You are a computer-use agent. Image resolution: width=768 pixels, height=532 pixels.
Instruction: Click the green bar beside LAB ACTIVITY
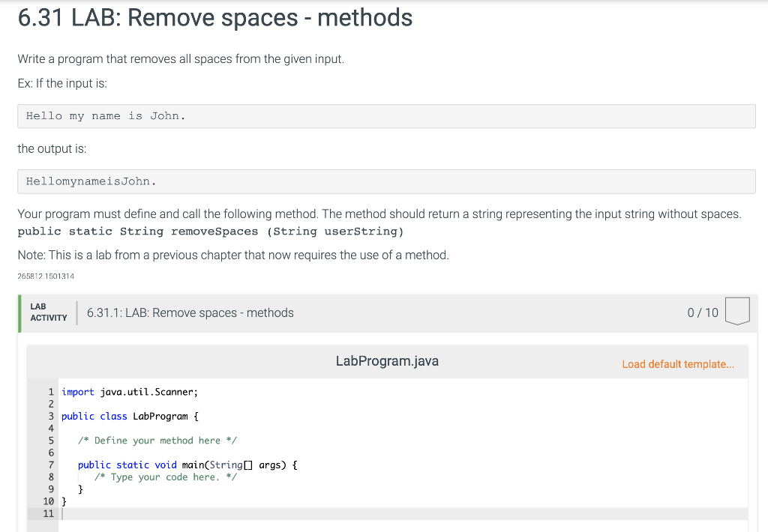click(x=19, y=312)
